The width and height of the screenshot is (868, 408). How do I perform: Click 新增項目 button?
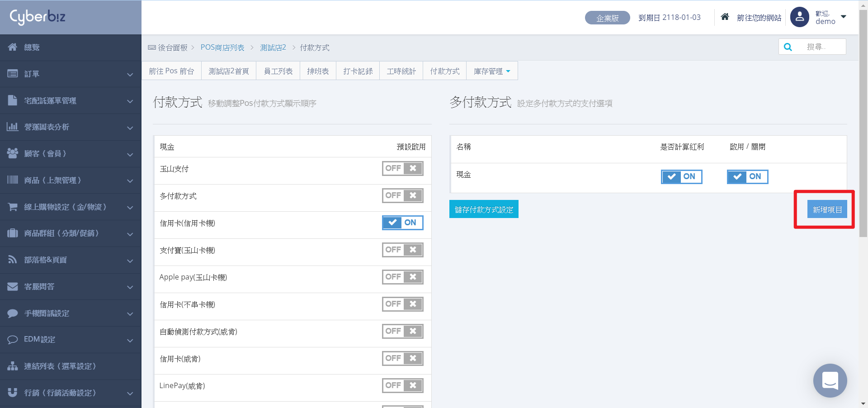pos(827,209)
